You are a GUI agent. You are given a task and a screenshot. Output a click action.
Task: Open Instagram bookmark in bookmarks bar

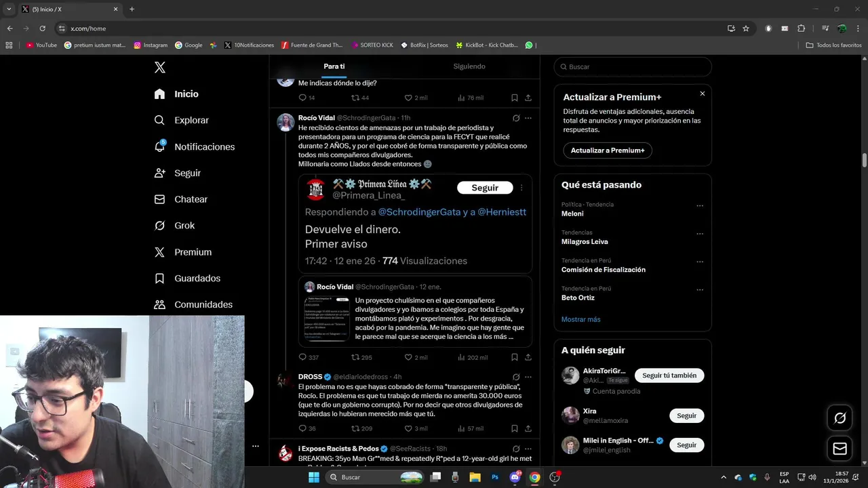tap(151, 45)
